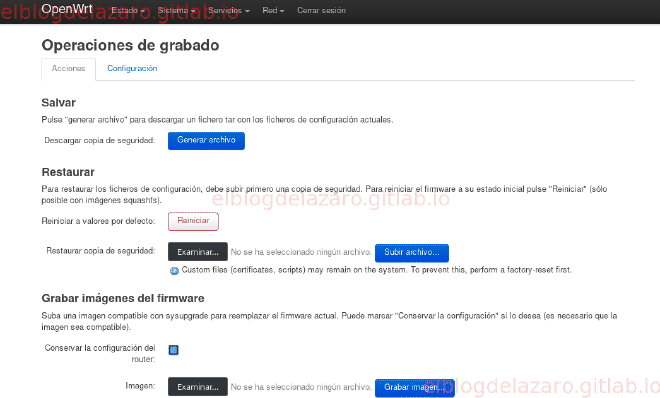This screenshot has width=660, height=398.
Task: Toggle Conservar la configuración del router checkbox
Action: coord(173,350)
